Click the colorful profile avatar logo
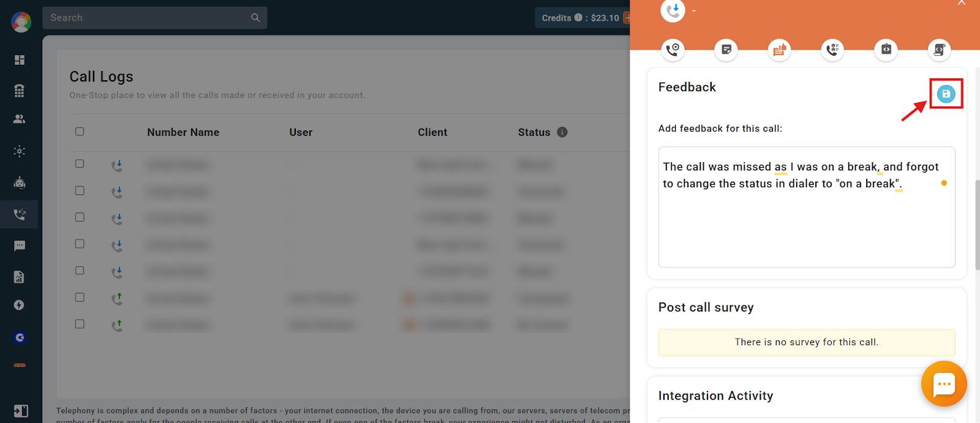Screen dimensions: 980x423 pyautogui.click(x=21, y=22)
